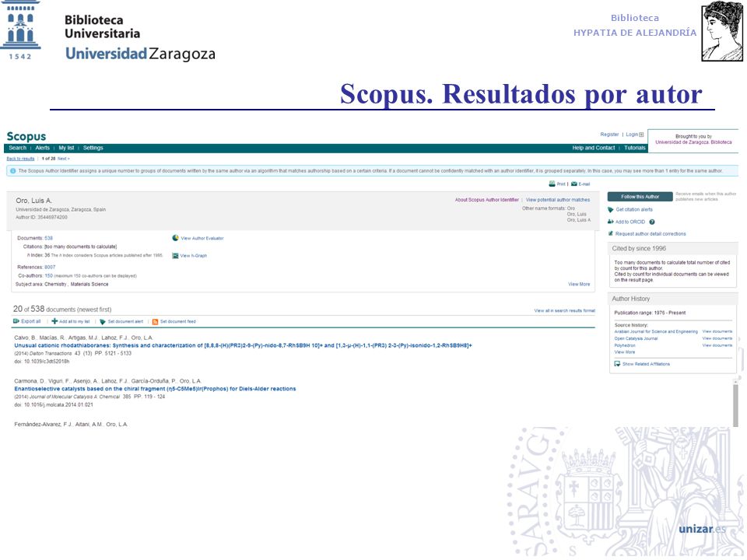The height and width of the screenshot is (560, 747).
Task: Click the Login link
Action: (632, 135)
